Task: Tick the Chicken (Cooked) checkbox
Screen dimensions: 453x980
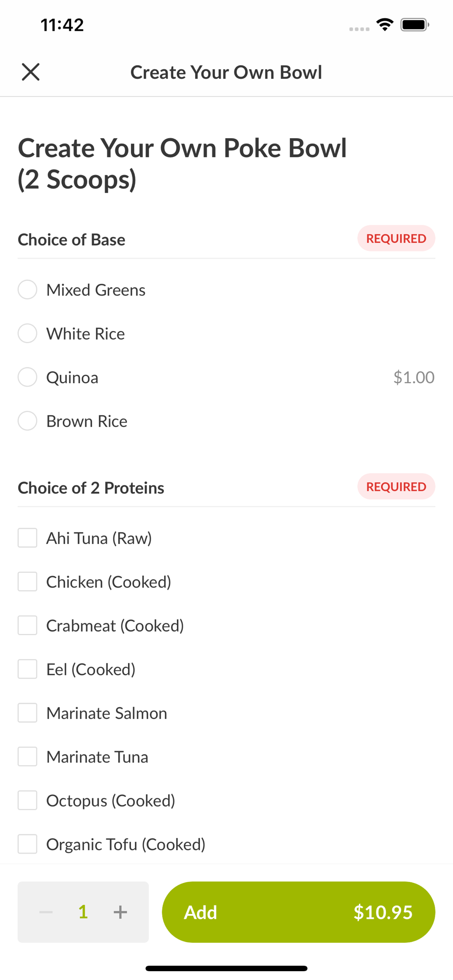Action: point(27,582)
